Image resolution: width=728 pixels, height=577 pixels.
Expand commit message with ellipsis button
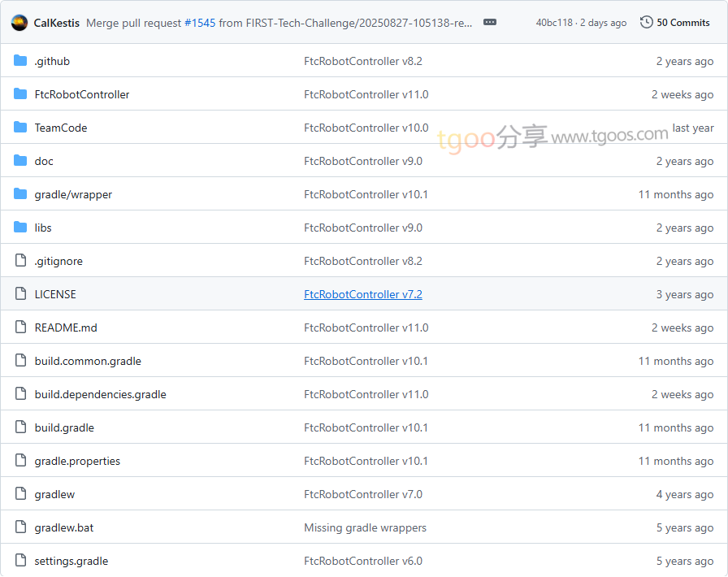490,22
